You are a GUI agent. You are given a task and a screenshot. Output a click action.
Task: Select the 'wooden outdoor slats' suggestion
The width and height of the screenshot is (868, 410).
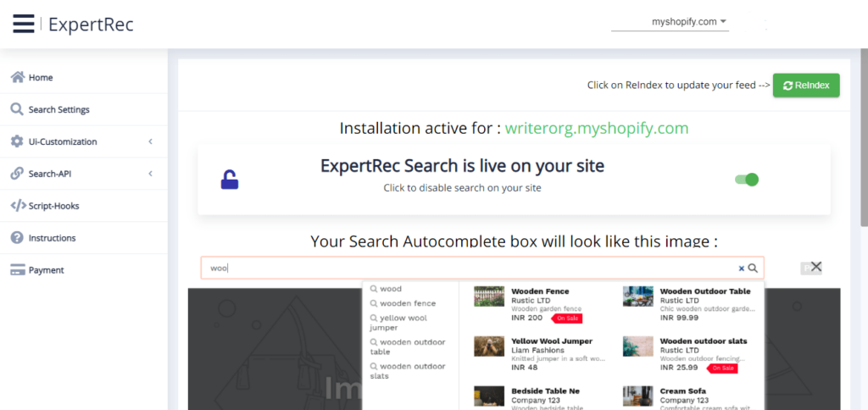click(408, 371)
